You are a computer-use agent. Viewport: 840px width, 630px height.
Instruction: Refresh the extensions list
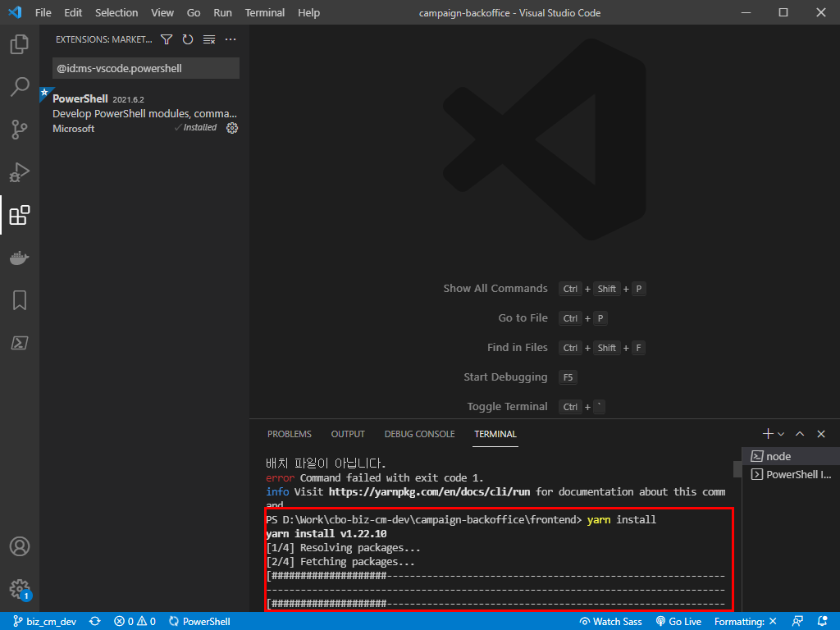pos(188,39)
